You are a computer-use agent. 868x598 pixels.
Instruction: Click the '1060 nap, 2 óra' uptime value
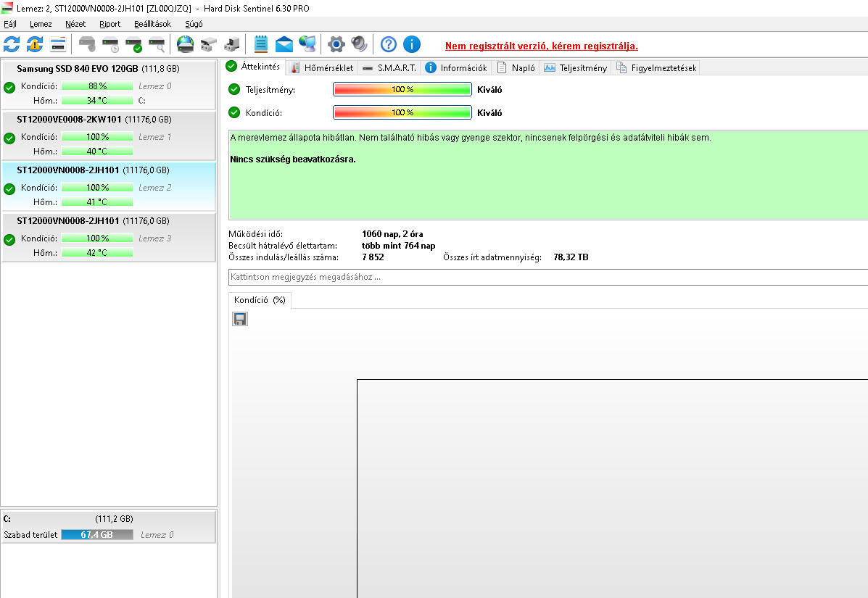(392, 234)
